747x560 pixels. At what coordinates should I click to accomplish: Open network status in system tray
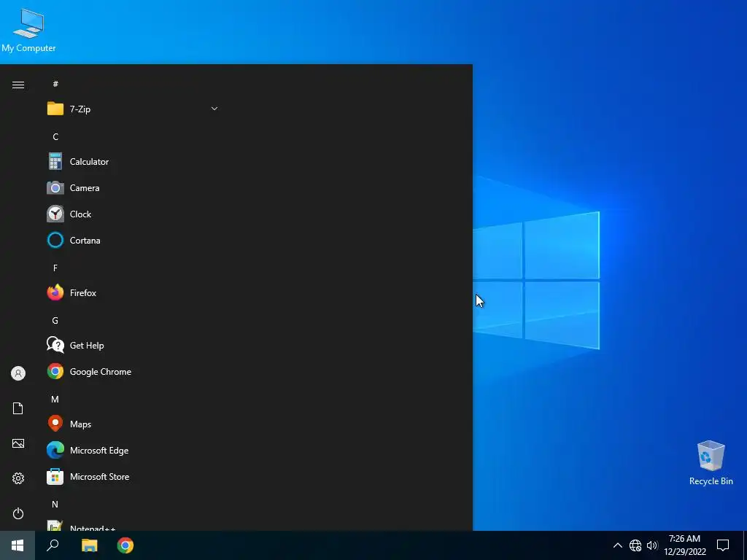pyautogui.click(x=635, y=545)
